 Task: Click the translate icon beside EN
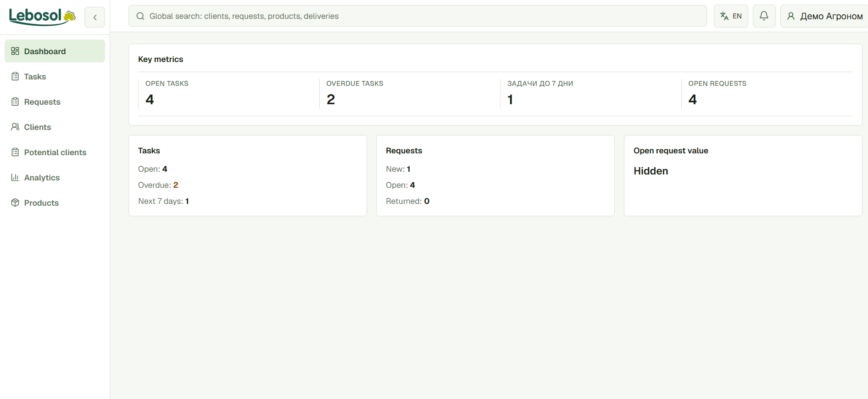724,16
